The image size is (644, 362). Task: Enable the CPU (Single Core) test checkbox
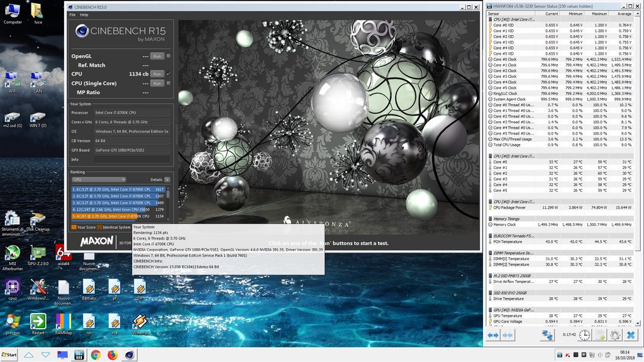169,83
